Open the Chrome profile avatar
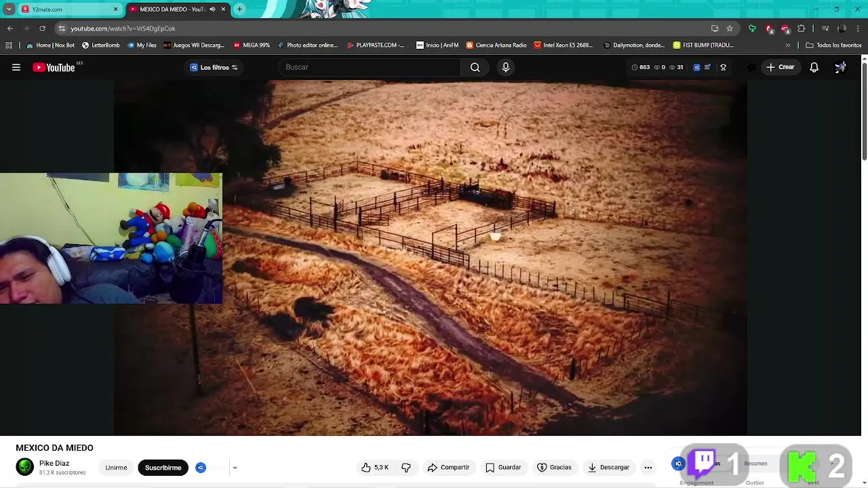The width and height of the screenshot is (868, 488). 842,28
